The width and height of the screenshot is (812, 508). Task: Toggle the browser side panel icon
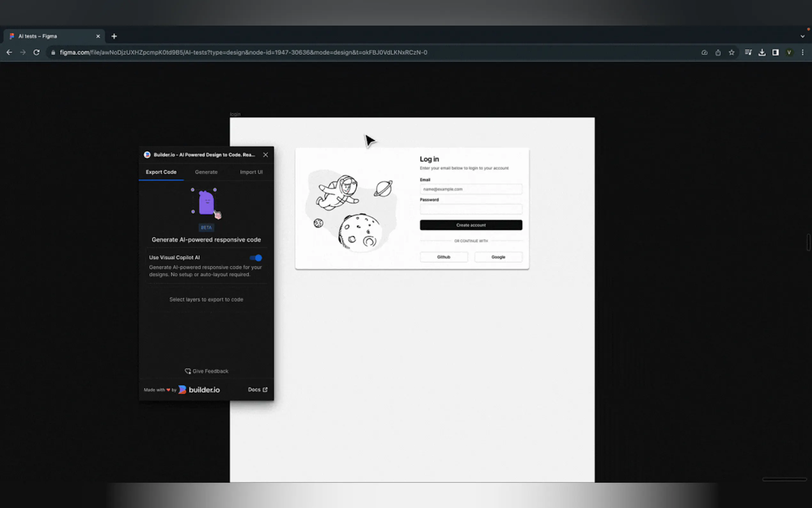pyautogui.click(x=776, y=52)
